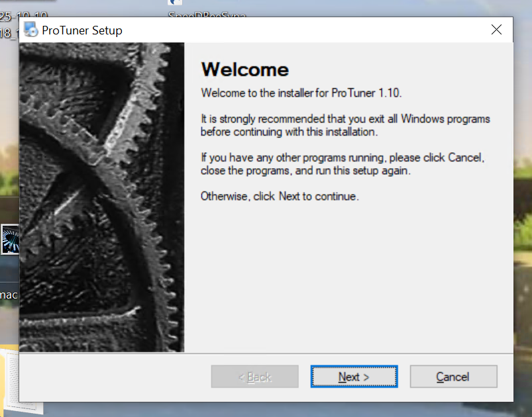Click 'Otherwise, click Next to continue' text
Image resolution: width=532 pixels, height=417 pixels.
(x=280, y=197)
